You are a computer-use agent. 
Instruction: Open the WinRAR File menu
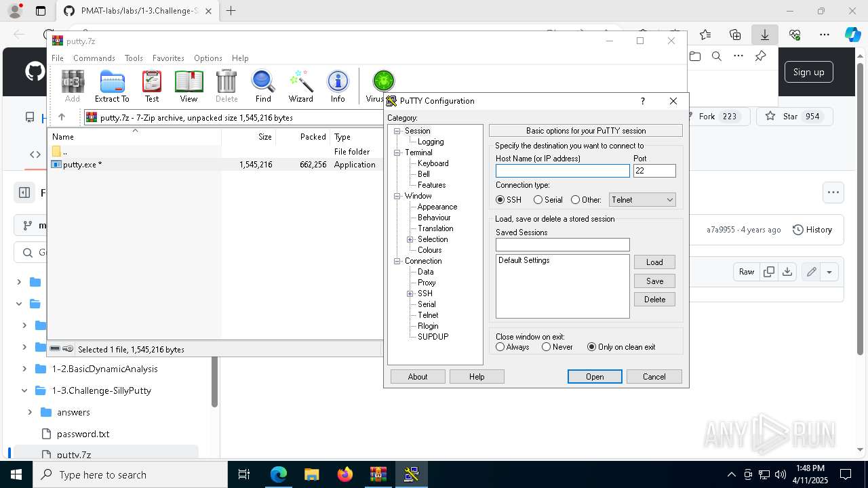point(58,58)
